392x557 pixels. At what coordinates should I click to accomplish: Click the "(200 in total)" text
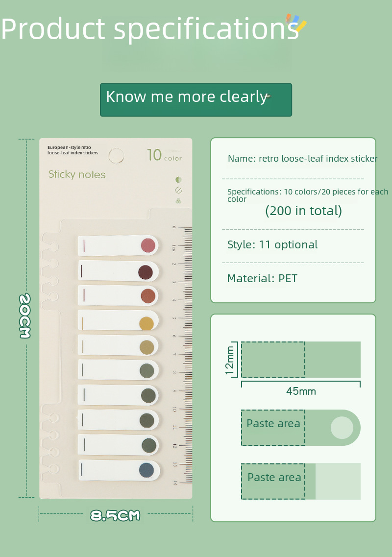303,211
